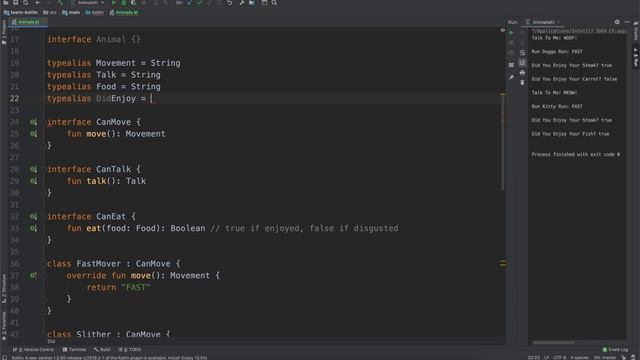Screen dimensions: 640x360
Task: Click the learn-kotlin breadcrumb
Action: pyautogui.click(x=20, y=12)
